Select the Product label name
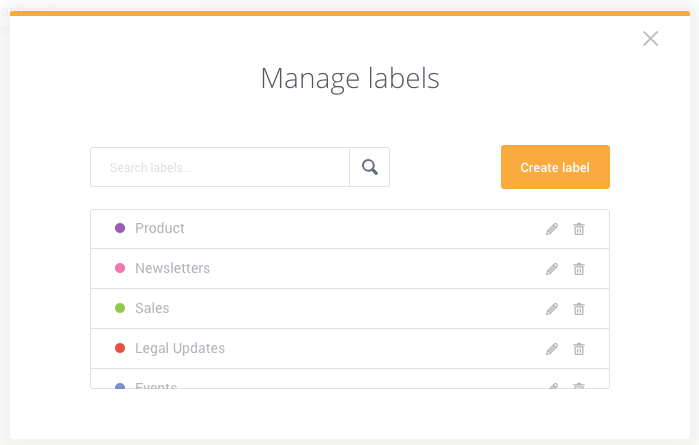 point(160,228)
